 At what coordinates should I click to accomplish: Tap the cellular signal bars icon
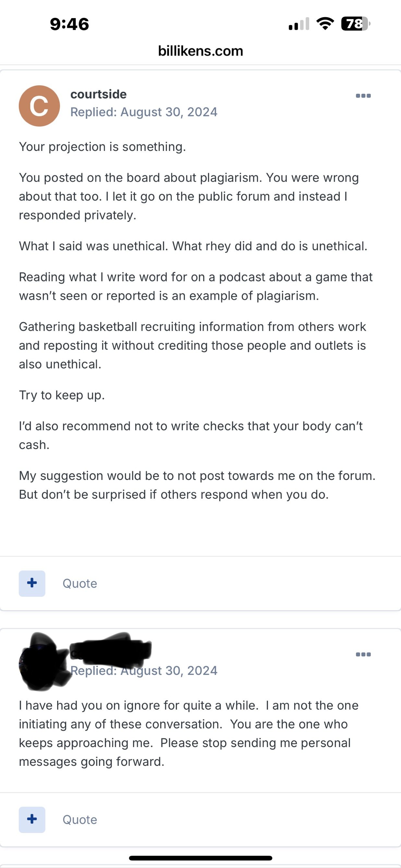tap(299, 24)
